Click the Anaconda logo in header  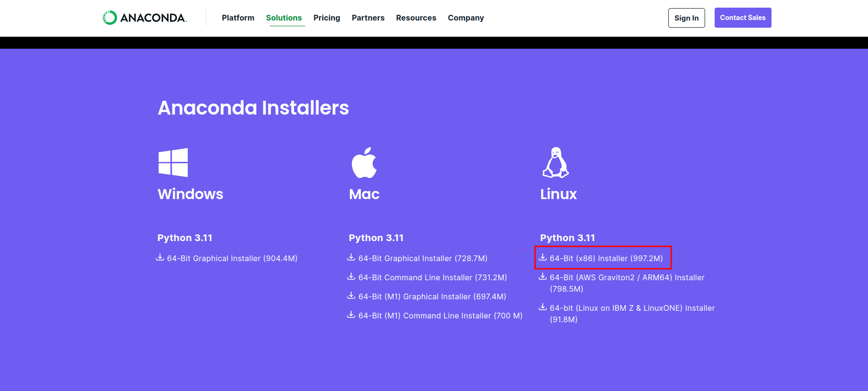click(145, 18)
